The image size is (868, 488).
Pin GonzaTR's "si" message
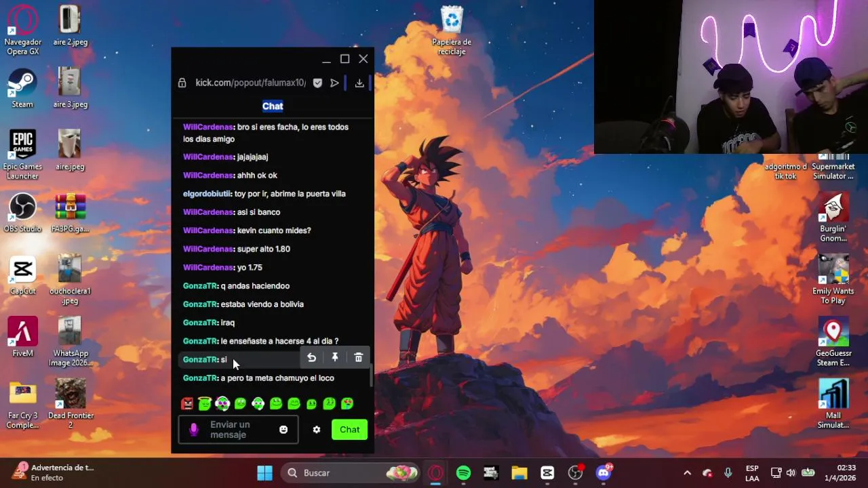click(335, 358)
